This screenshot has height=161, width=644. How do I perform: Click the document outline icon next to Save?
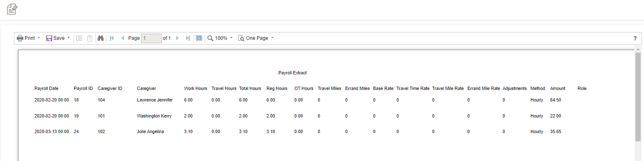pos(79,38)
